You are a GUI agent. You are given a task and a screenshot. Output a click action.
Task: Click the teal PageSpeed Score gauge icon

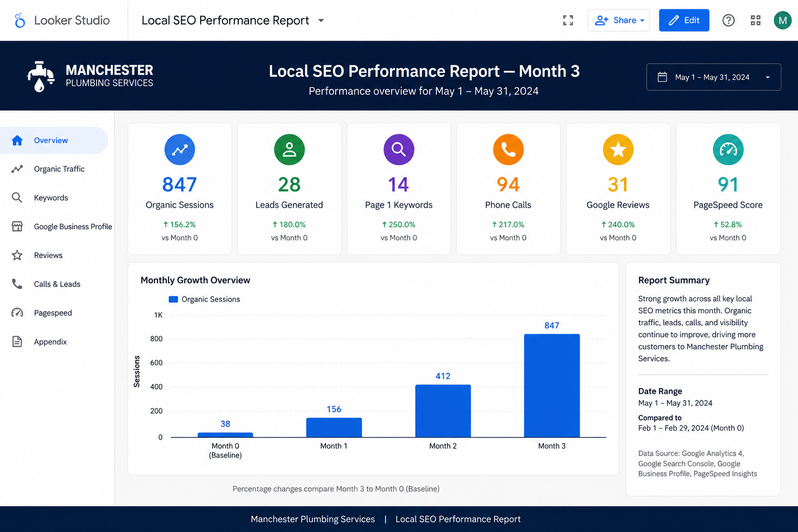[728, 150]
